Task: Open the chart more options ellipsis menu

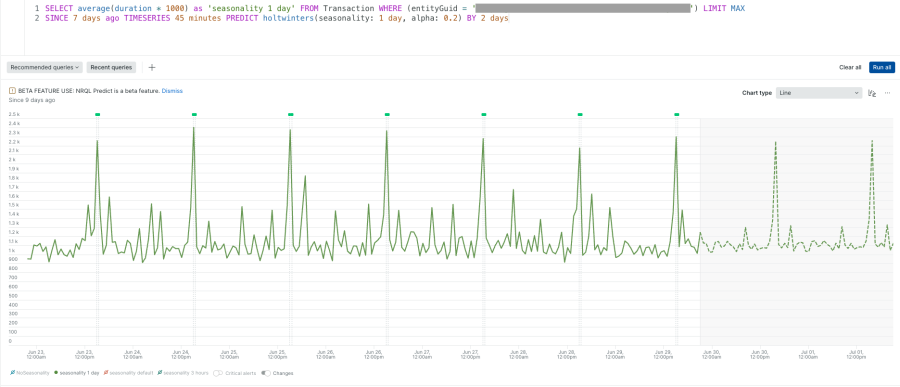Action: click(x=887, y=92)
